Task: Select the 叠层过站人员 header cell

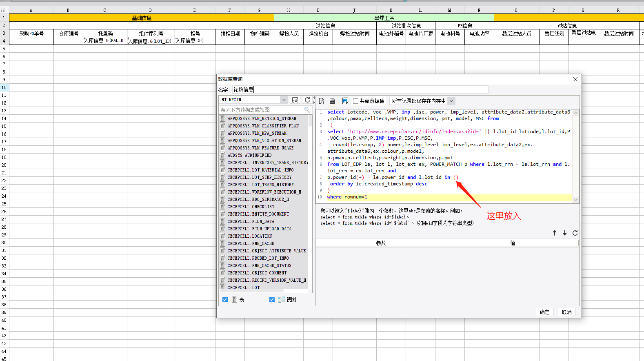Action: [x=517, y=33]
